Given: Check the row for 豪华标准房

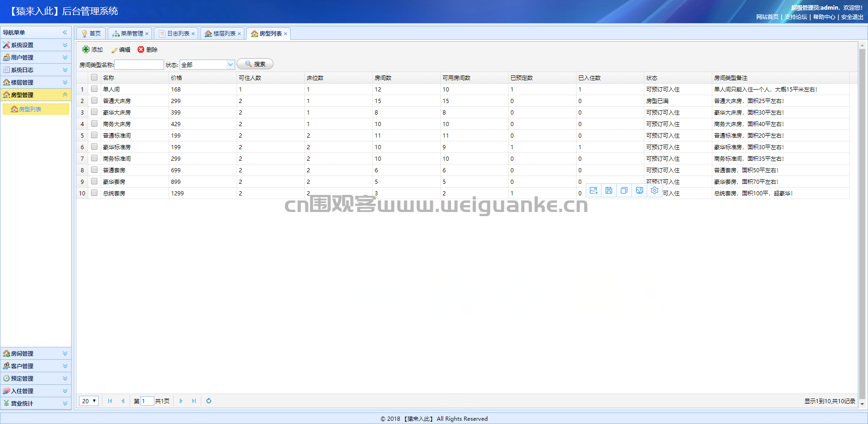Looking at the screenshot, I should pyautogui.click(x=94, y=146).
